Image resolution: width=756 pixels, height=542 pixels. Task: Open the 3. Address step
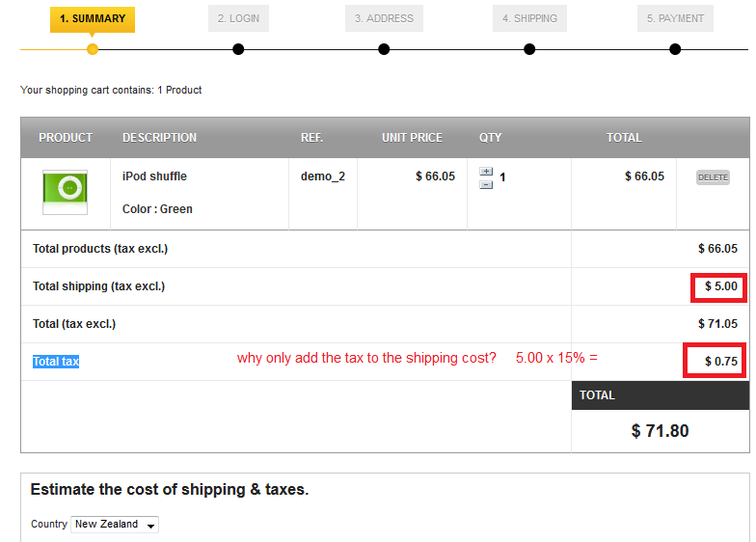click(384, 19)
